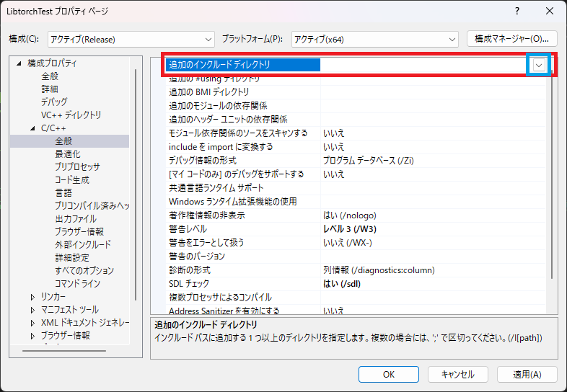The height and width of the screenshot is (392, 567).
Task: Select プリプロセッサ in the property tree
Action: 77,167
